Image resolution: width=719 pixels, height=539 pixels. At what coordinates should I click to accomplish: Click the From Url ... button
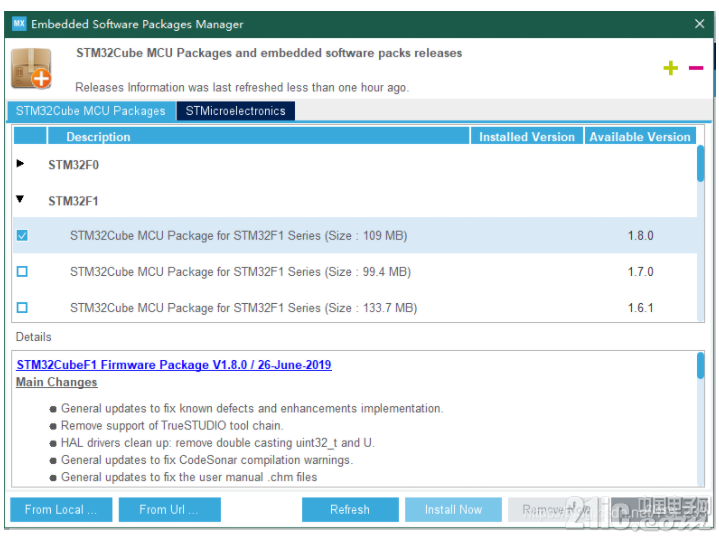169,510
